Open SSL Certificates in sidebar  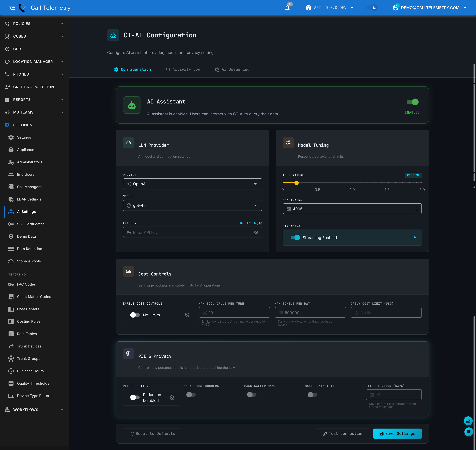point(34,224)
